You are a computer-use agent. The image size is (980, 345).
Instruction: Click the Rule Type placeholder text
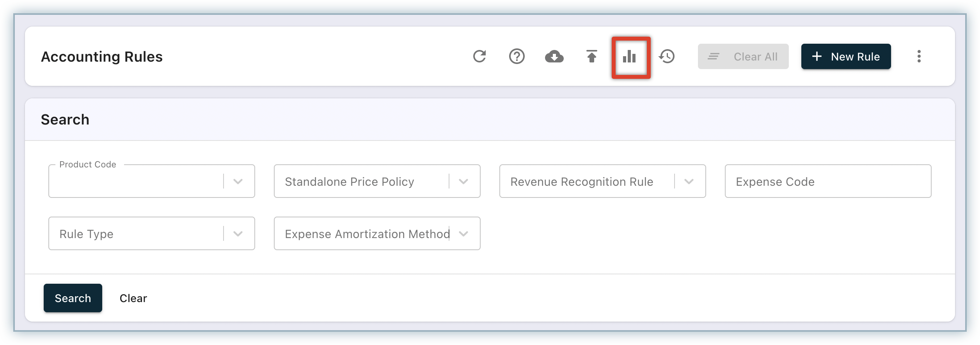(x=86, y=234)
